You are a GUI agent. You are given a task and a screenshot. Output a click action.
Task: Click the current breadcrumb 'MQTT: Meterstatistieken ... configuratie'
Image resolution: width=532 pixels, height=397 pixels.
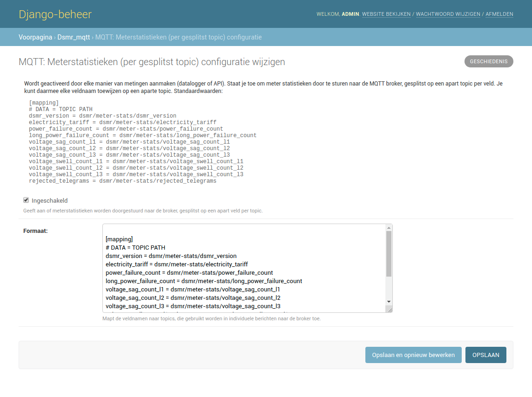pyautogui.click(x=178, y=37)
